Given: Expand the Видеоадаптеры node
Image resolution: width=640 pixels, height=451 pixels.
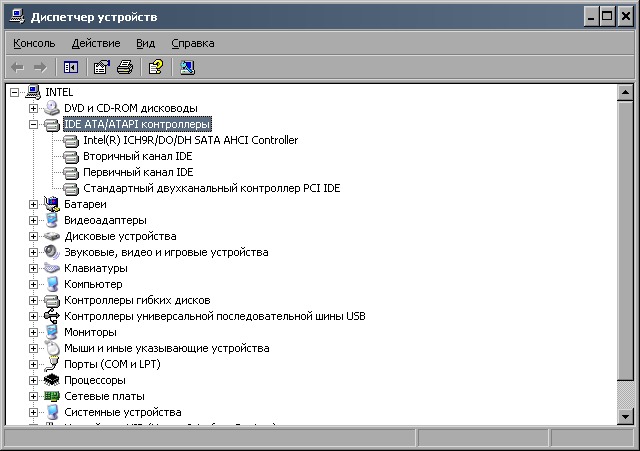Looking at the screenshot, I should [33, 220].
